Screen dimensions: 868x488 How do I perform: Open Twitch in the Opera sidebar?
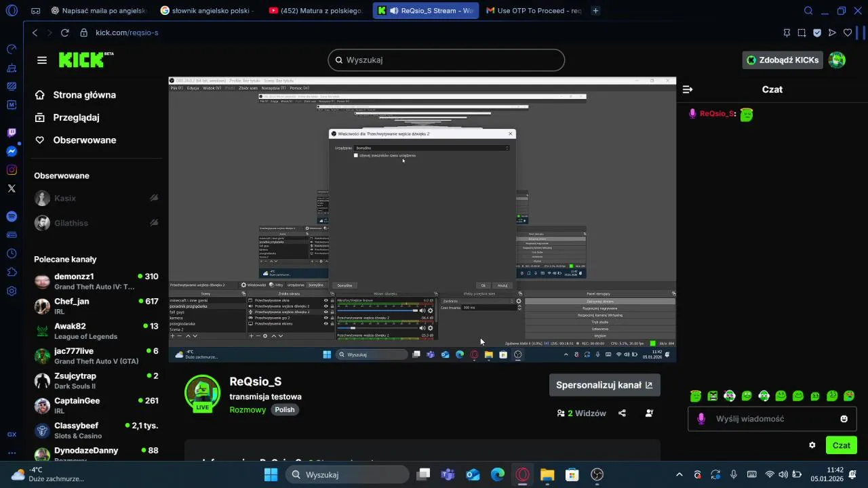[x=12, y=133]
